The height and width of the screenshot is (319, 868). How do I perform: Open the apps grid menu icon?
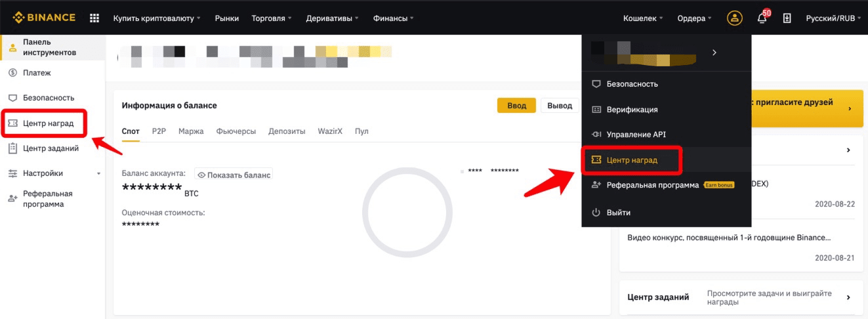tap(94, 18)
